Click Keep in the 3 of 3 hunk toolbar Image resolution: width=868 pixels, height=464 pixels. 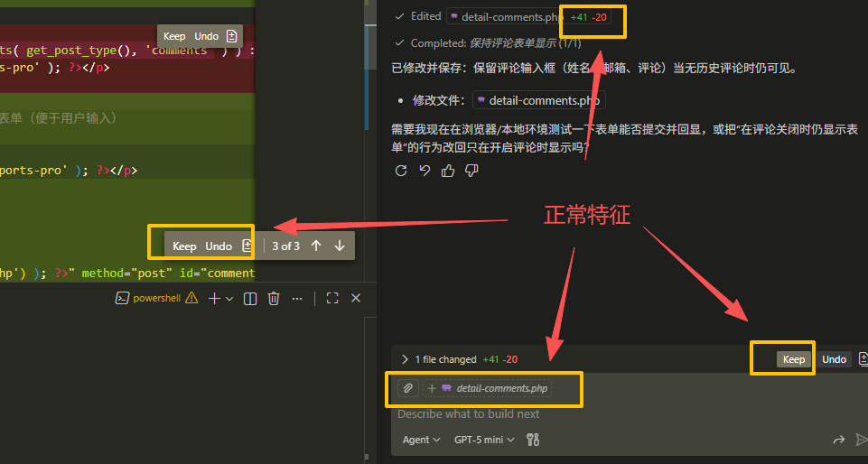point(184,246)
